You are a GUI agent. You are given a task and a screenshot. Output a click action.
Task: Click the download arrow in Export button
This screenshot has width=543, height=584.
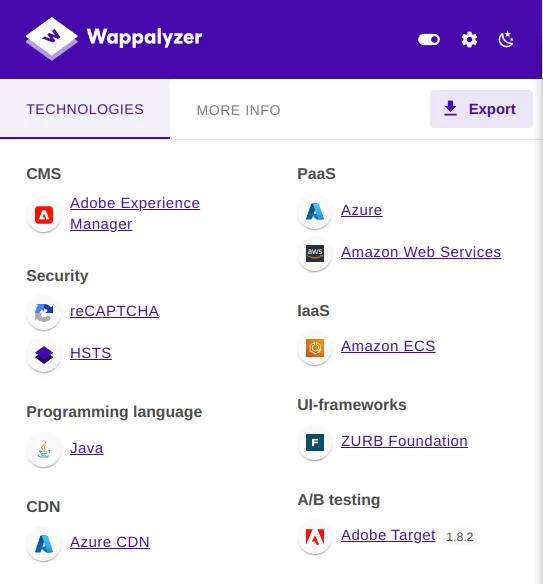(x=451, y=108)
